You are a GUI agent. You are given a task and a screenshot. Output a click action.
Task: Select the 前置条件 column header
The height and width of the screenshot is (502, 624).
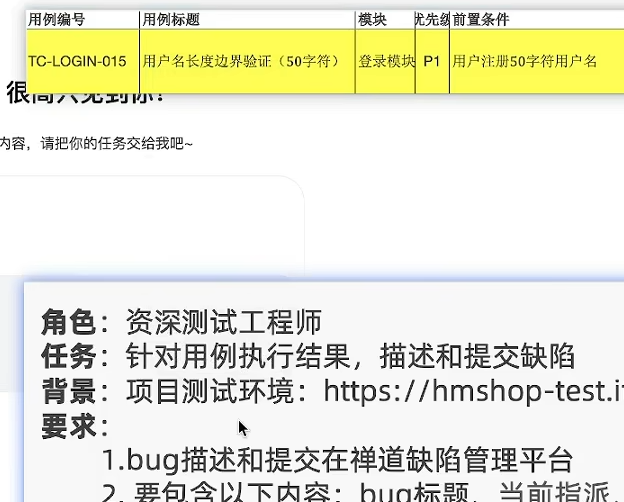(x=536, y=20)
